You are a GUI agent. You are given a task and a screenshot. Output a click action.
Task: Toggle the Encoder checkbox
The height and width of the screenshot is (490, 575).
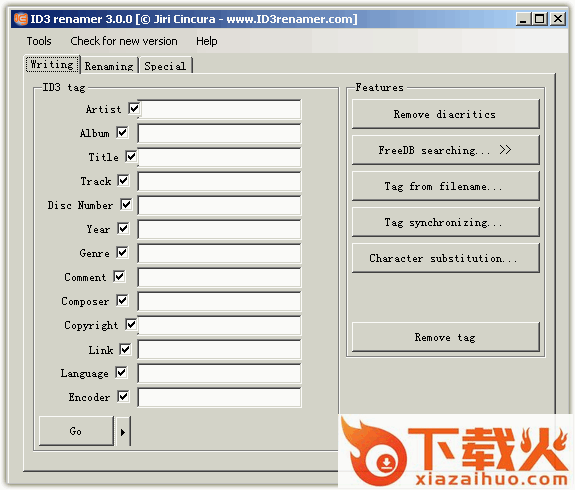pos(123,396)
